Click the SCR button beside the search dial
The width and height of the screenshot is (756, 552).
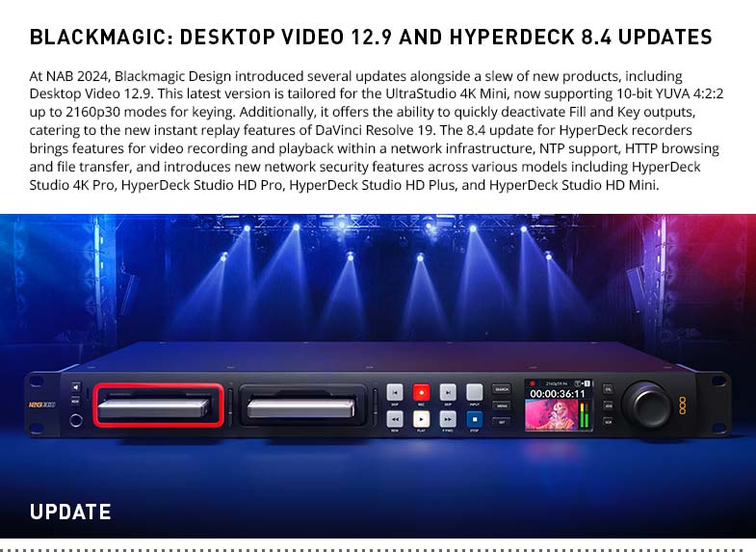tap(608, 422)
